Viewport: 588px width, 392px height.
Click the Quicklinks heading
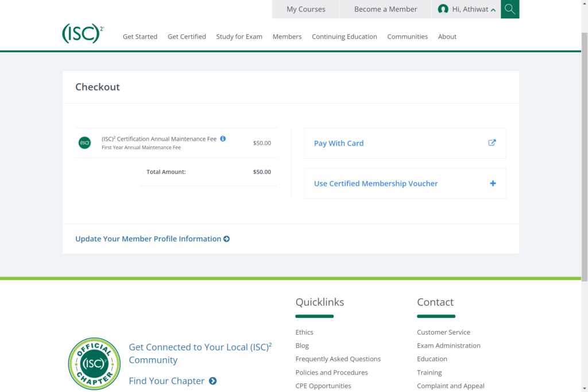coord(319,302)
